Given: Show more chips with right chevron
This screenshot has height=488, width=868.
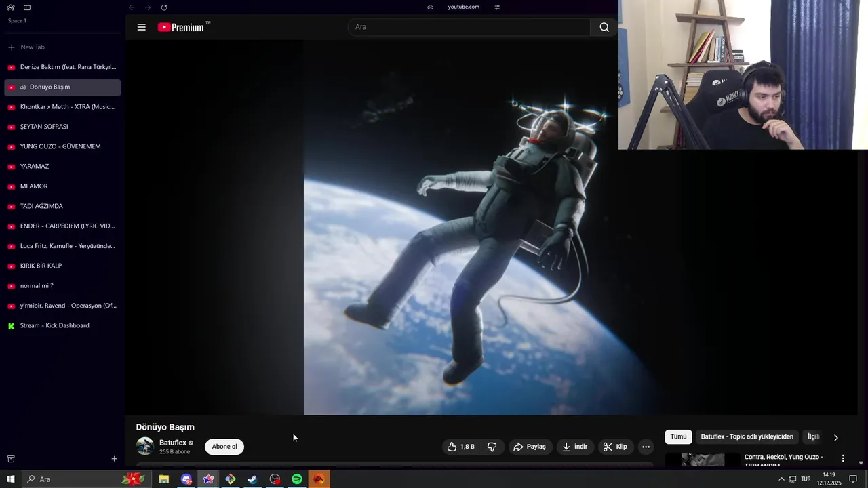Looking at the screenshot, I should (x=835, y=438).
